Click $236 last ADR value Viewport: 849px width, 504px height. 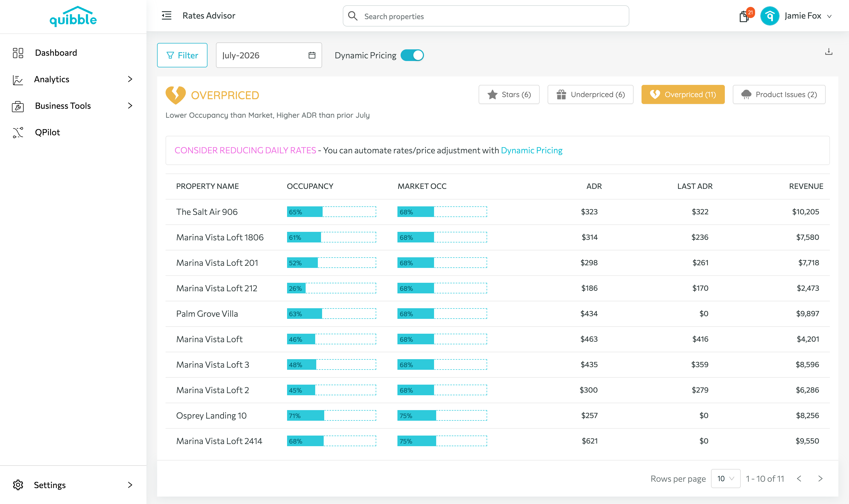[x=700, y=237]
